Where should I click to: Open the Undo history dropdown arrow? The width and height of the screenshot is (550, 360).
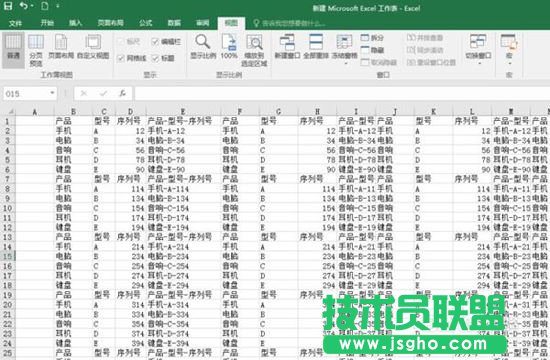tap(32, 6)
